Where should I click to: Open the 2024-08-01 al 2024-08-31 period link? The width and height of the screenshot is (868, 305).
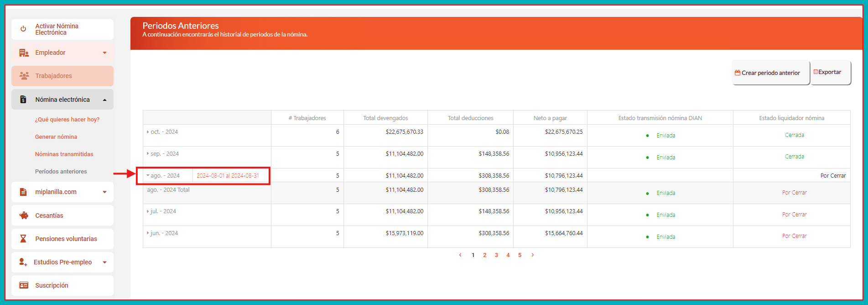click(228, 176)
